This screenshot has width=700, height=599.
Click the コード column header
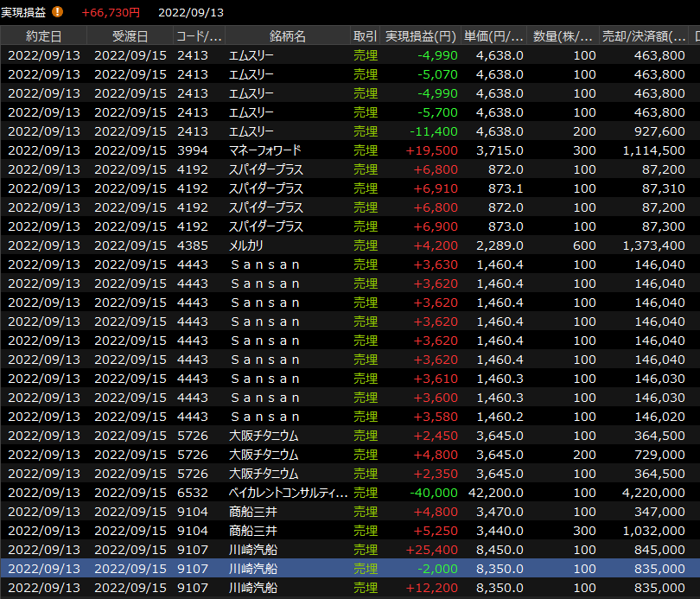[199, 36]
